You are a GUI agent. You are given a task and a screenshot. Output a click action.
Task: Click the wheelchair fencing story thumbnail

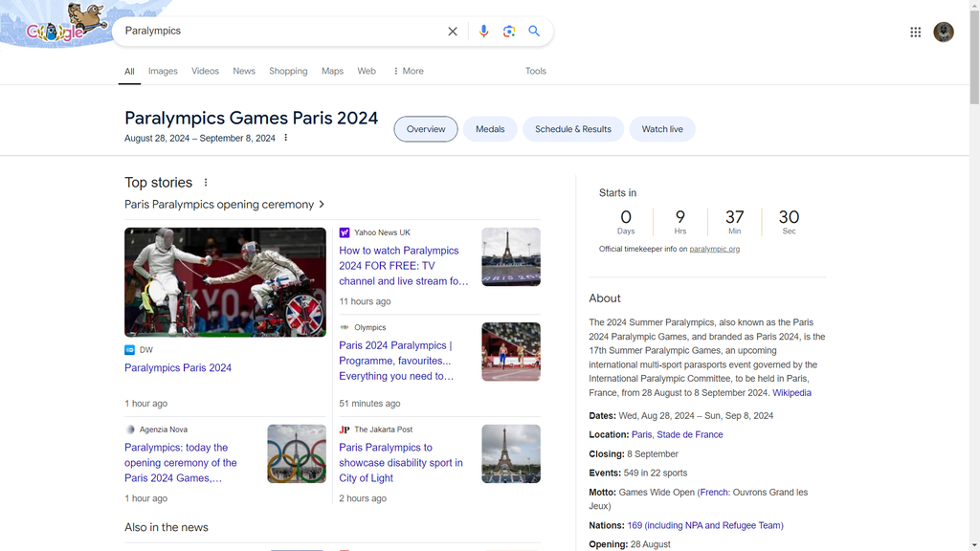pyautogui.click(x=225, y=282)
